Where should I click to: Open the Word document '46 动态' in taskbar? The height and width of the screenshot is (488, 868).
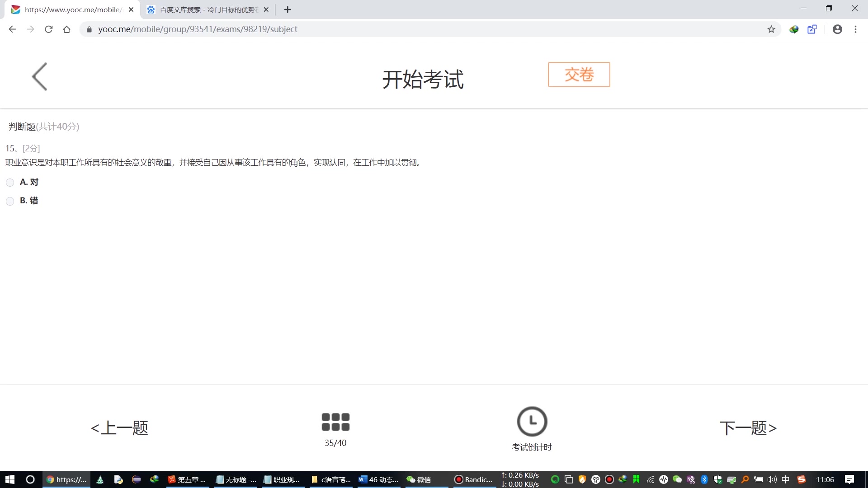pos(378,479)
